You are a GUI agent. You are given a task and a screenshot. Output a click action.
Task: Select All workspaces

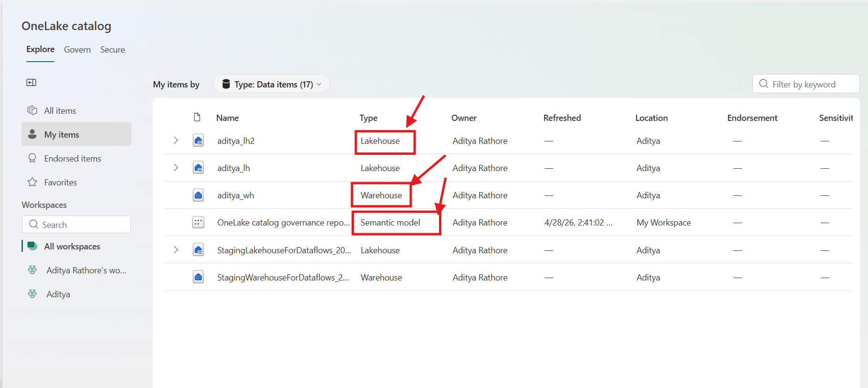(x=76, y=246)
